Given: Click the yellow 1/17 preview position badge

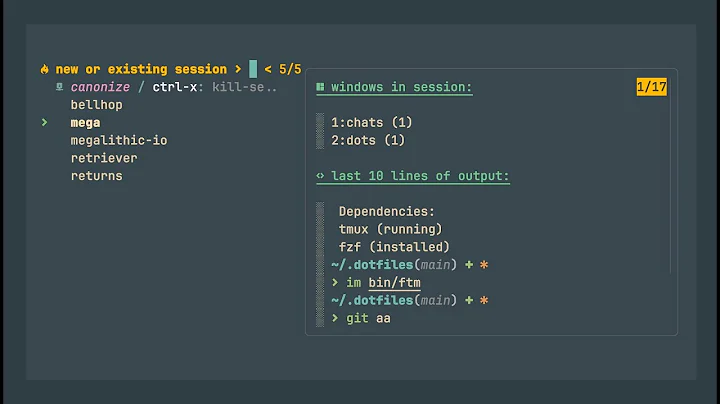Looking at the screenshot, I should click(x=651, y=87).
